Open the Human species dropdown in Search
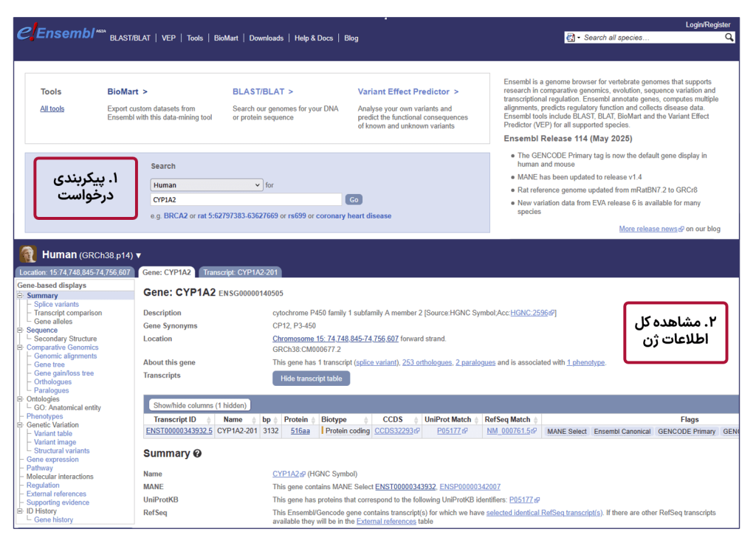Viewport: 756px width, 546px height. click(x=206, y=185)
